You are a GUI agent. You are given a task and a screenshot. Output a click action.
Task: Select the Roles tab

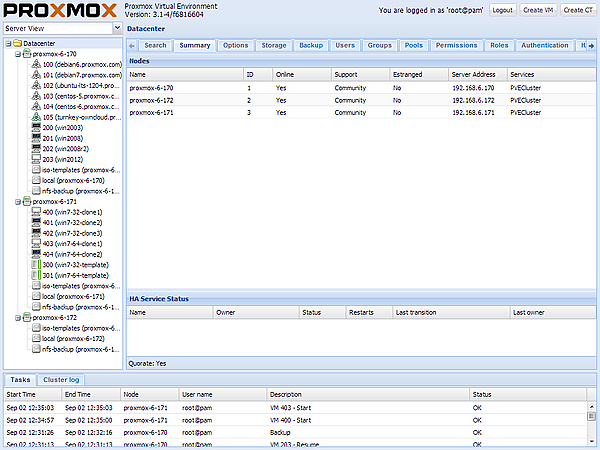[x=499, y=45]
